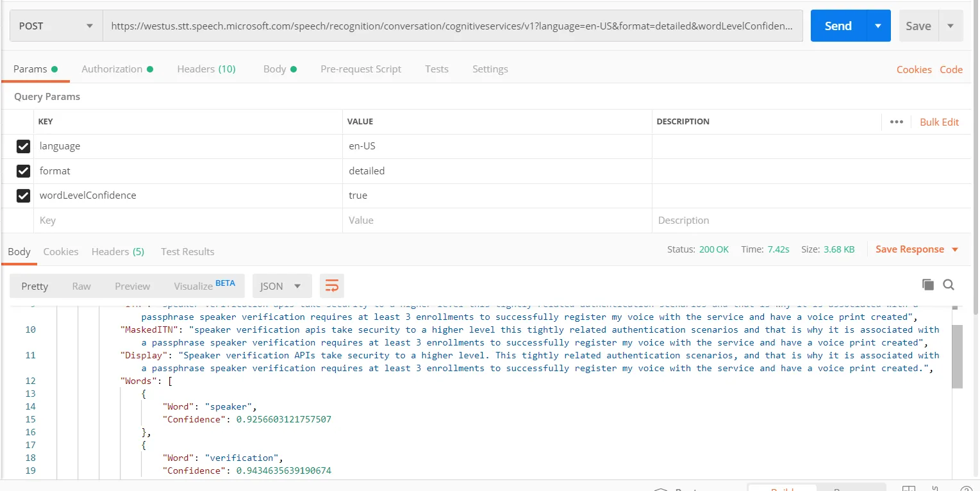
Task: Expand the Send button dropdown arrow
Action: 878,26
